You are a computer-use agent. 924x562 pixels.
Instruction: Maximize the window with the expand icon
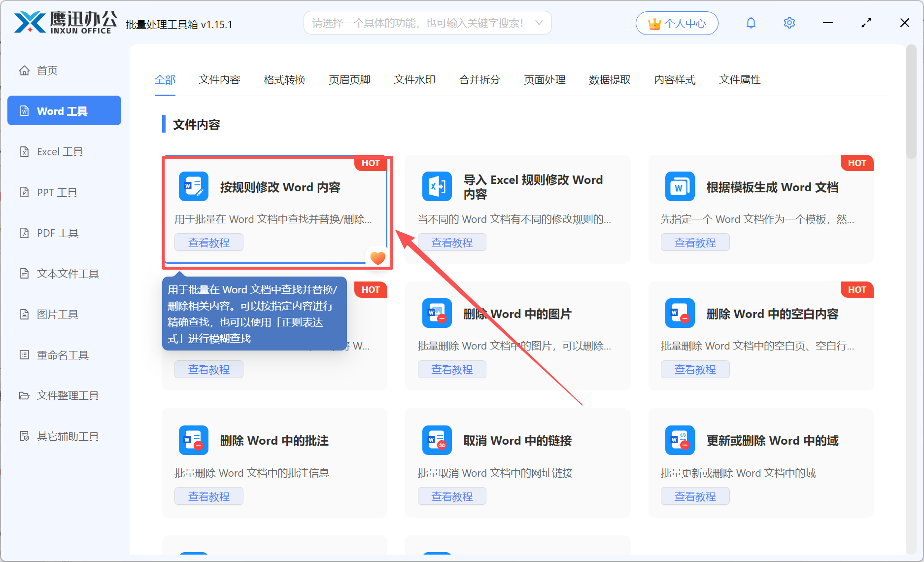866,23
